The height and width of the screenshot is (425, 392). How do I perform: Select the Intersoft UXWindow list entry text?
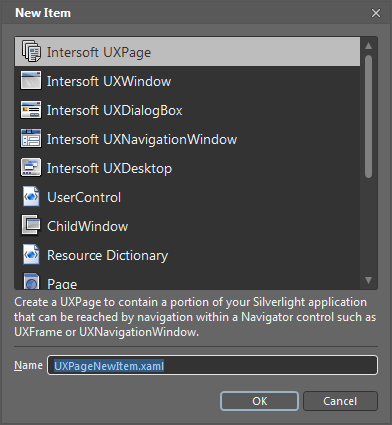click(x=109, y=81)
